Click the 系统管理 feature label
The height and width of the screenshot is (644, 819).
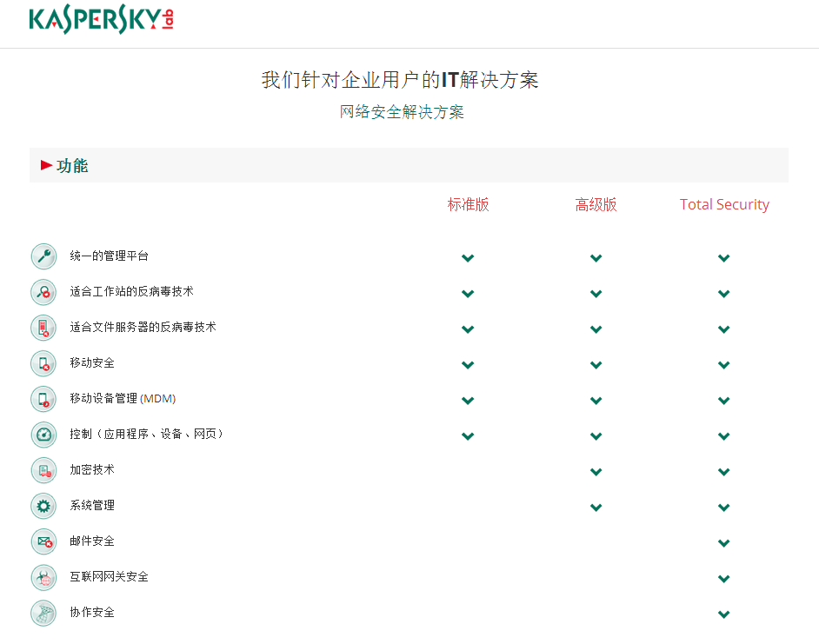point(92,505)
